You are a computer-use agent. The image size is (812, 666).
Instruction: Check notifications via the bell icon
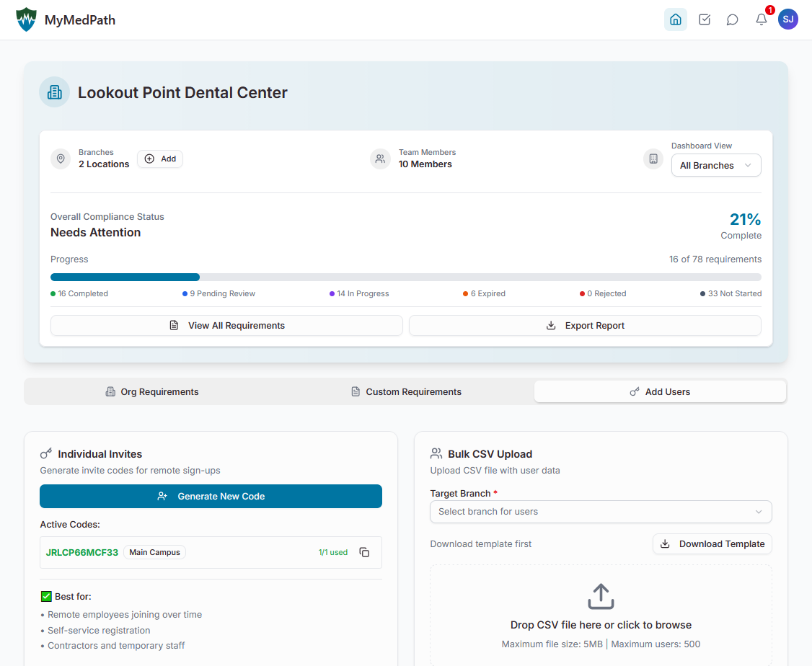click(761, 19)
